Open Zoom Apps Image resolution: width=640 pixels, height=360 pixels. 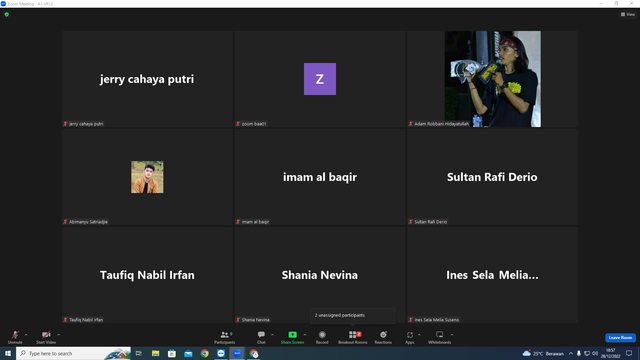click(x=410, y=337)
